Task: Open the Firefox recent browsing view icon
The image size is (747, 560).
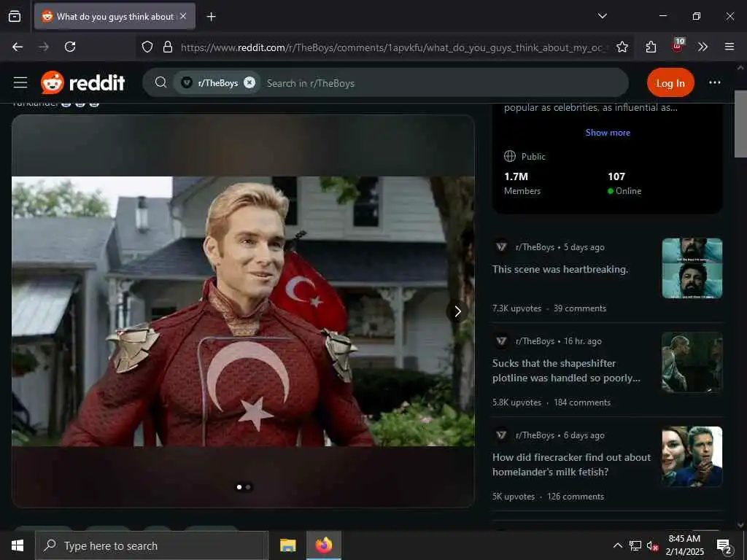Action: 15,16
